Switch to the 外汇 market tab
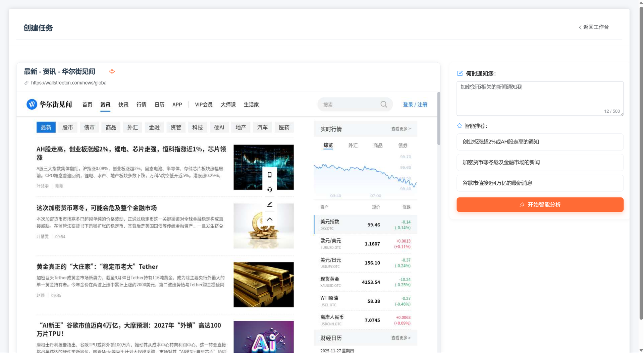The height and width of the screenshot is (353, 644). (x=353, y=145)
